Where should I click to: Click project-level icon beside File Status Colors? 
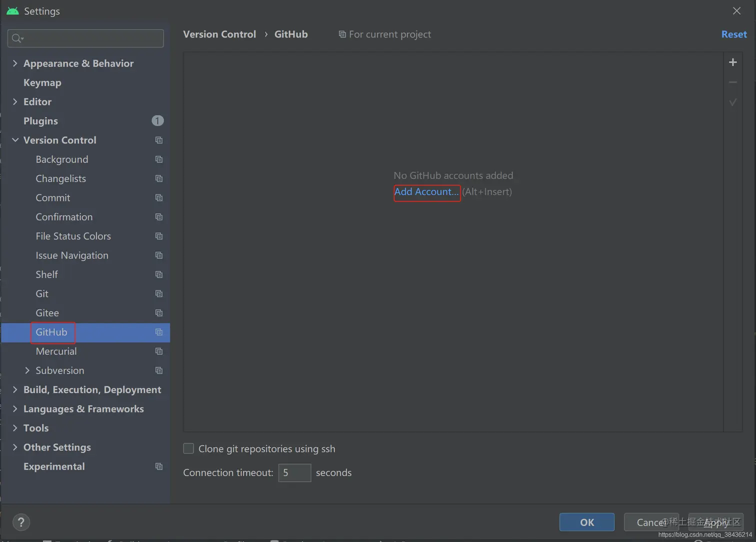159,236
